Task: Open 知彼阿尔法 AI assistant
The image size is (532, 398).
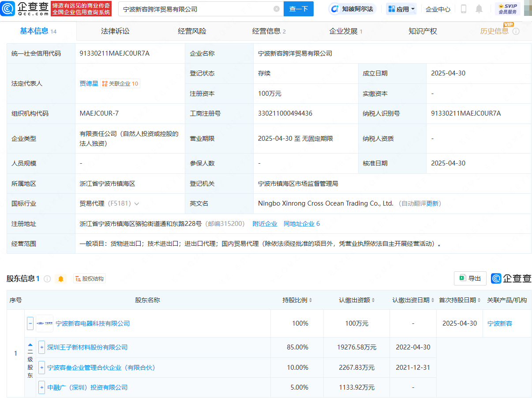Action: click(x=352, y=9)
